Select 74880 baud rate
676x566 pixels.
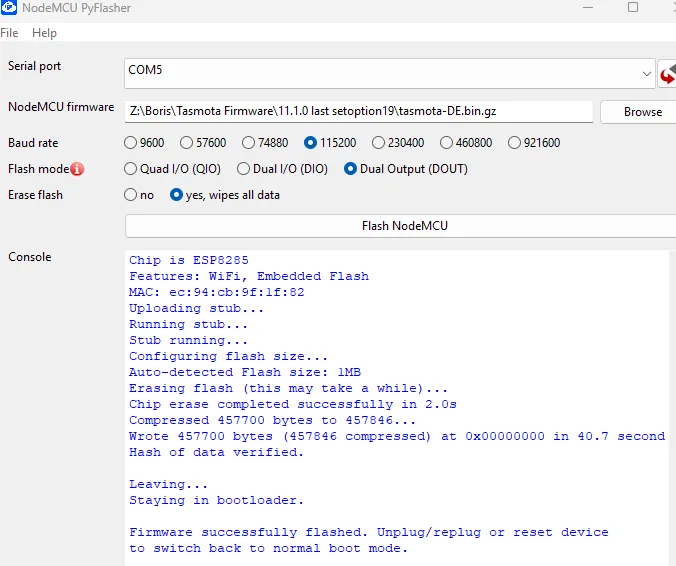pyautogui.click(x=265, y=143)
